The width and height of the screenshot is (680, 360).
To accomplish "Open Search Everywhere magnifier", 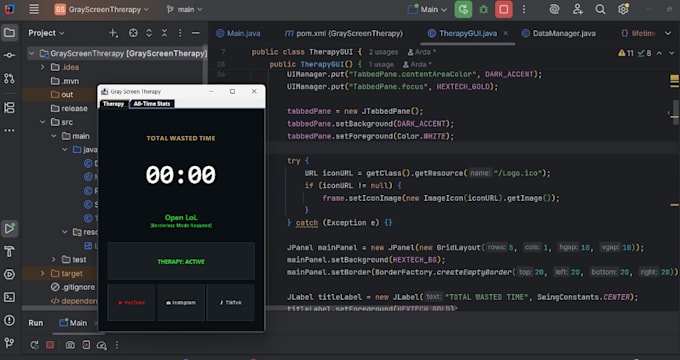I will click(600, 9).
